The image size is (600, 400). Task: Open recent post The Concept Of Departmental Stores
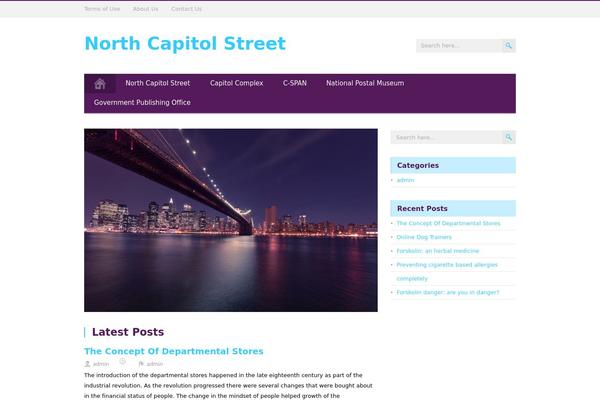(448, 223)
